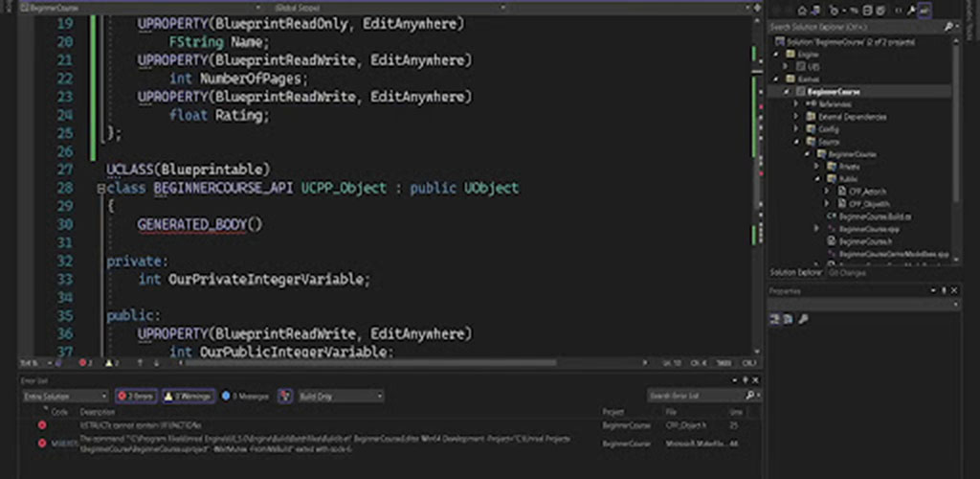Image resolution: width=980 pixels, height=479 pixels.
Task: Pin the Error List panel
Action: point(745,380)
